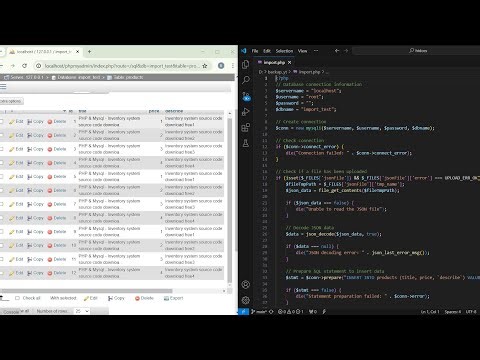Tick the checkbox for row id 9

1,232
